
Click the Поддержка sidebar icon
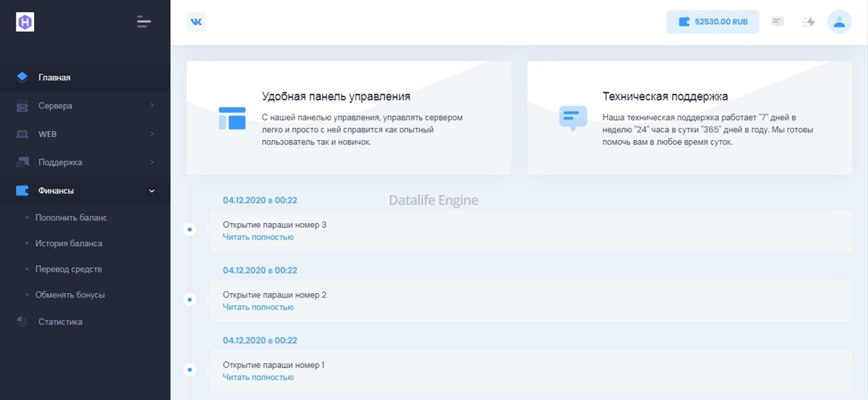22,162
